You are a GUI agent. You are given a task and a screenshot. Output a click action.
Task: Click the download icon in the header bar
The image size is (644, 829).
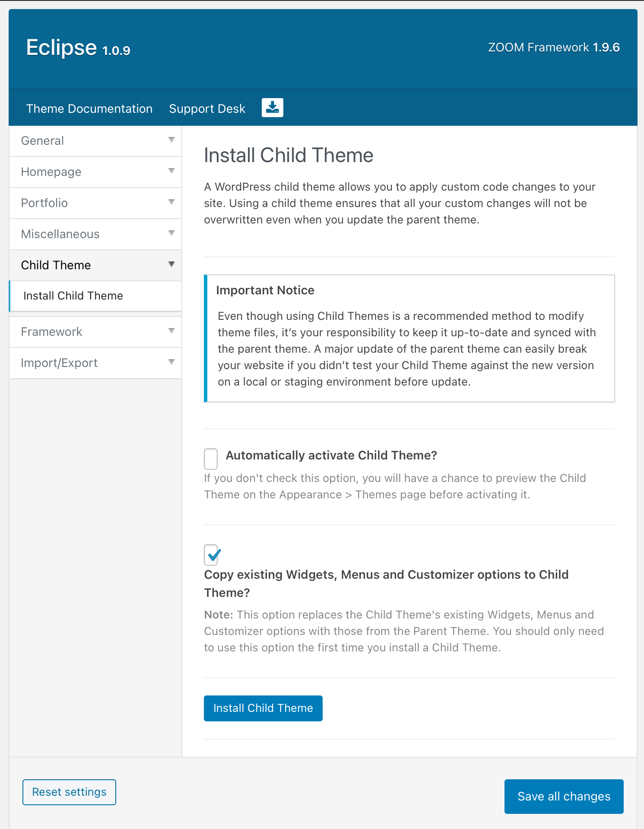click(272, 108)
